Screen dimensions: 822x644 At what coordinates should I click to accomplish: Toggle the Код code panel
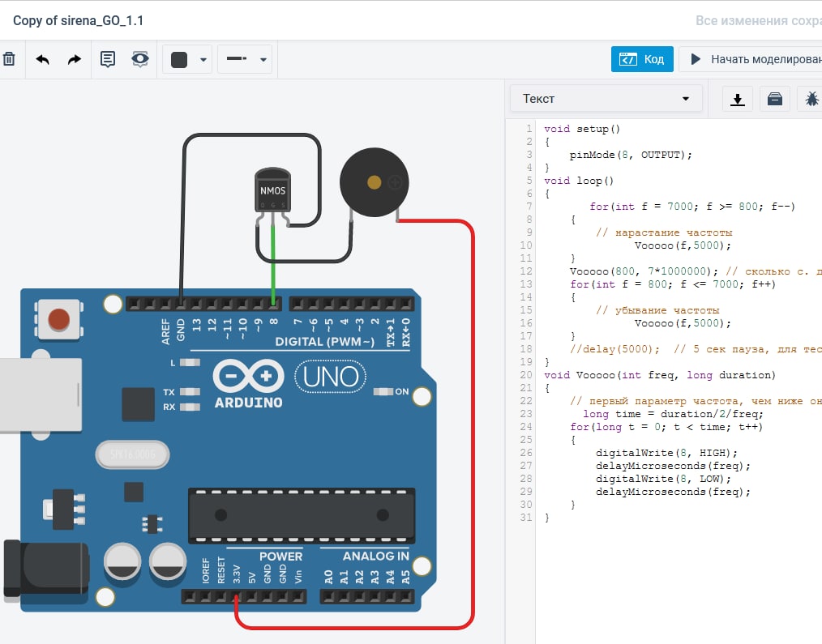click(642, 59)
